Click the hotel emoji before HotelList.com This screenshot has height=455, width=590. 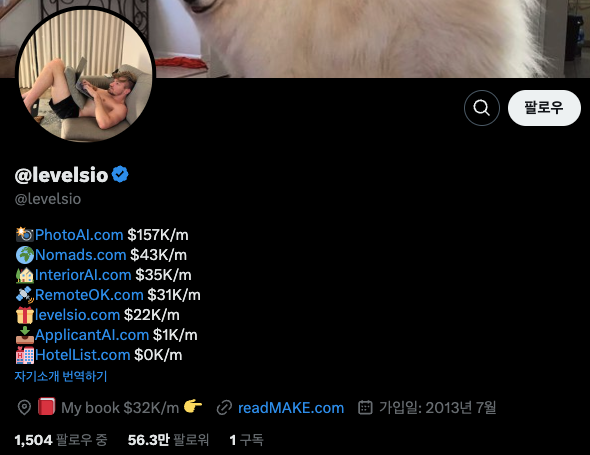[24, 355]
